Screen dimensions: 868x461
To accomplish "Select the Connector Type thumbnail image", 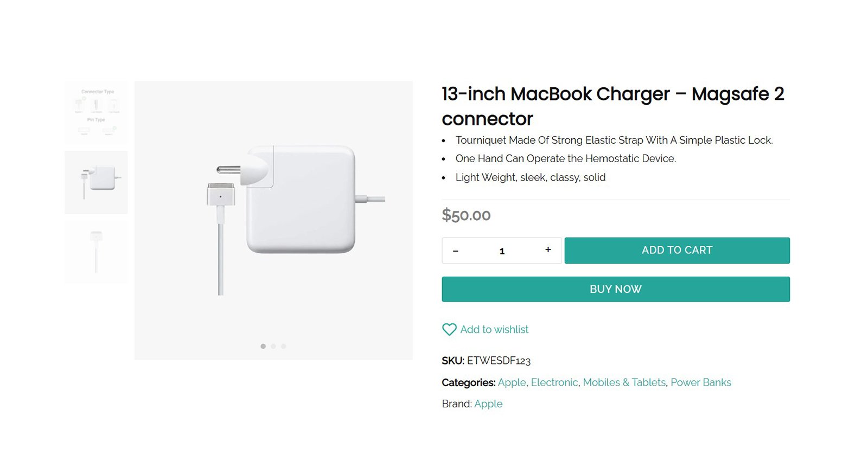I will click(97, 112).
